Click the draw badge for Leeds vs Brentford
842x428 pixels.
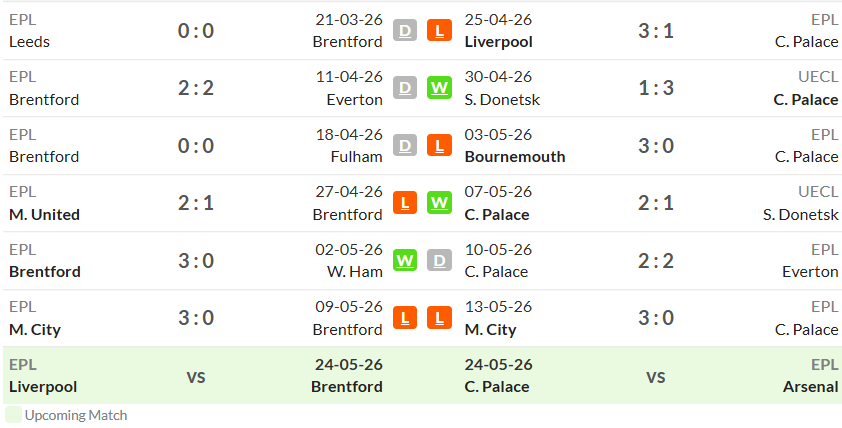click(405, 31)
